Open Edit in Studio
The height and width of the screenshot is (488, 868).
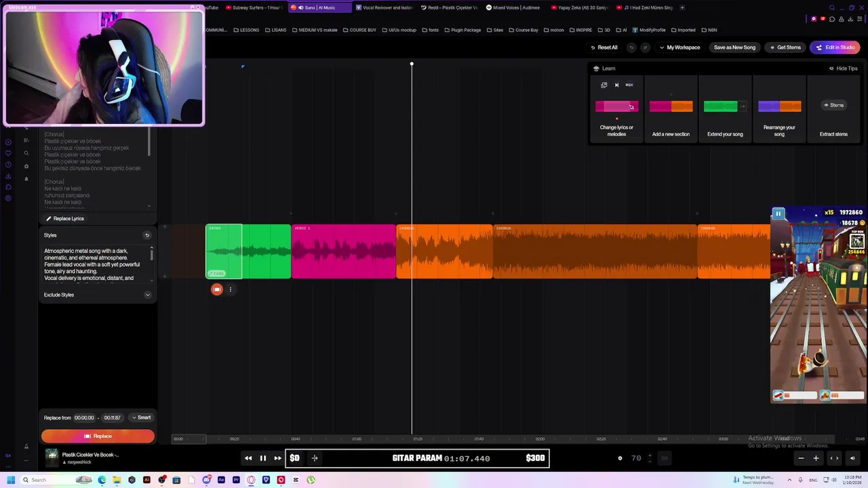click(x=835, y=47)
